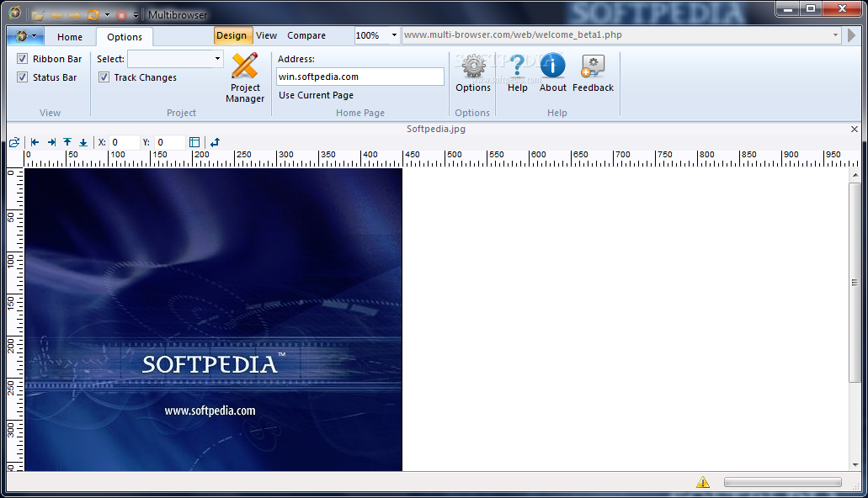Click the vertical scrollbar thumb

[x=855, y=282]
